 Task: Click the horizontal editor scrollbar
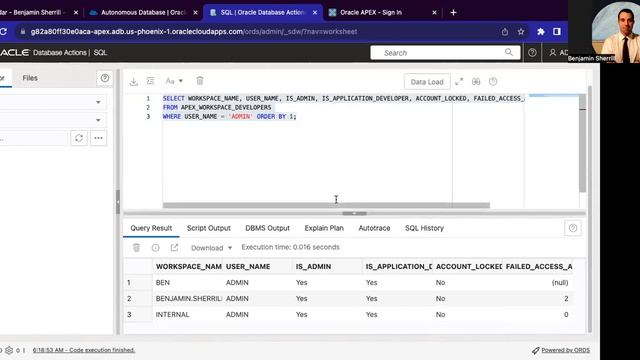click(326, 205)
